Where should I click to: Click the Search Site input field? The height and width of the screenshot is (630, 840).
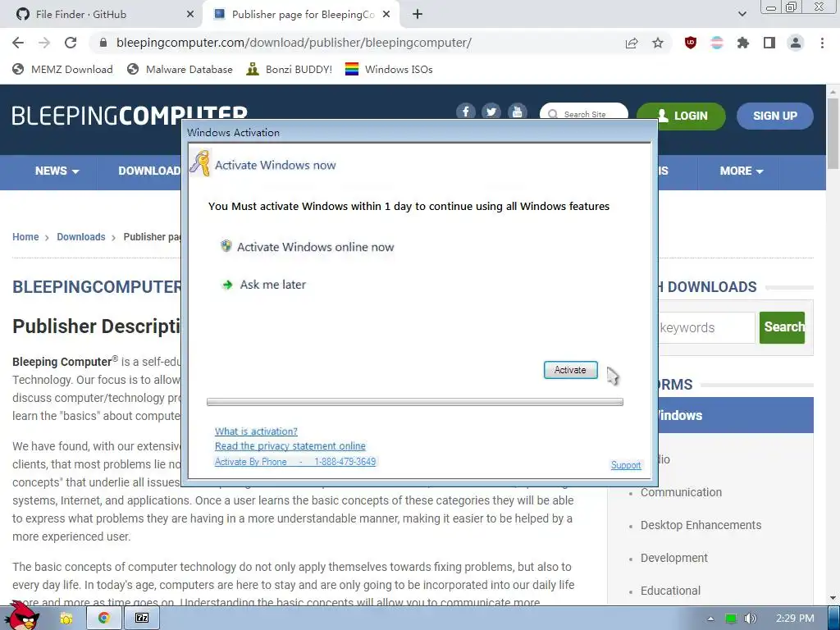click(x=584, y=112)
